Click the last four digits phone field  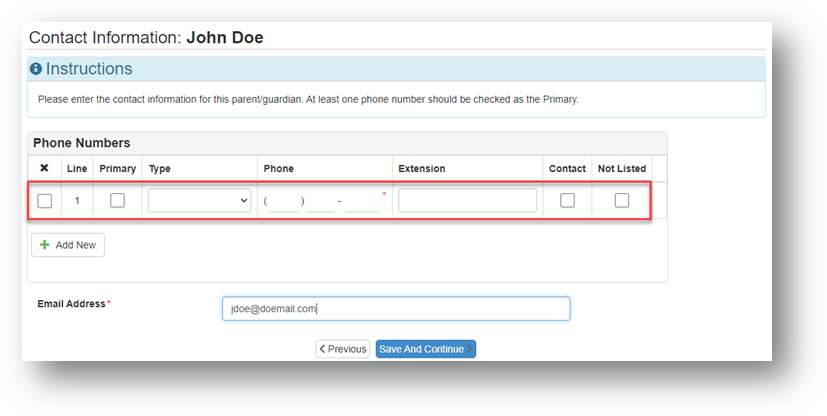[361, 201]
